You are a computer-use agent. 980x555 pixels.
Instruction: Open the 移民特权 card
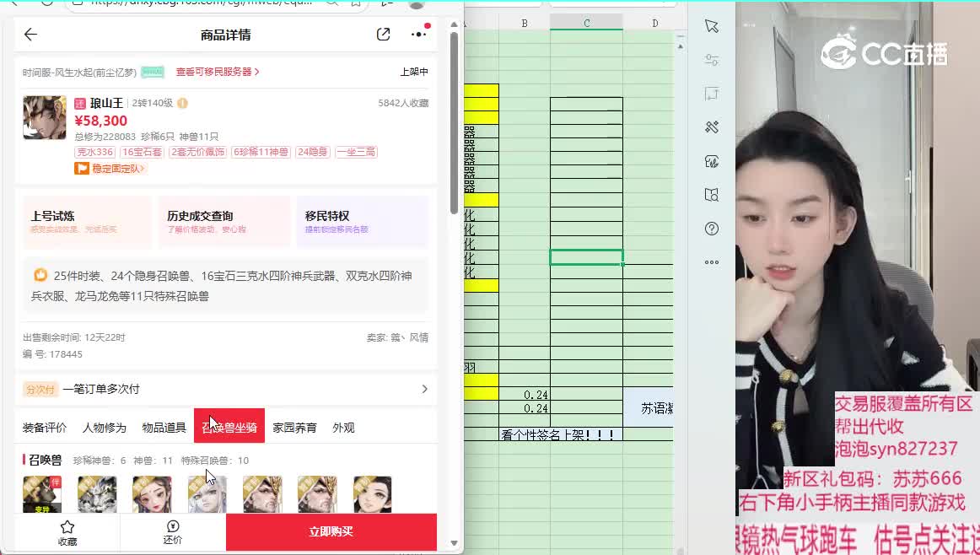coord(363,221)
